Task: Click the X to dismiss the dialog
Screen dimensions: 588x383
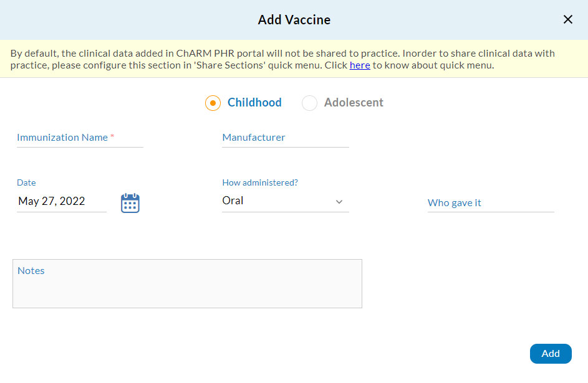Action: pyautogui.click(x=567, y=19)
